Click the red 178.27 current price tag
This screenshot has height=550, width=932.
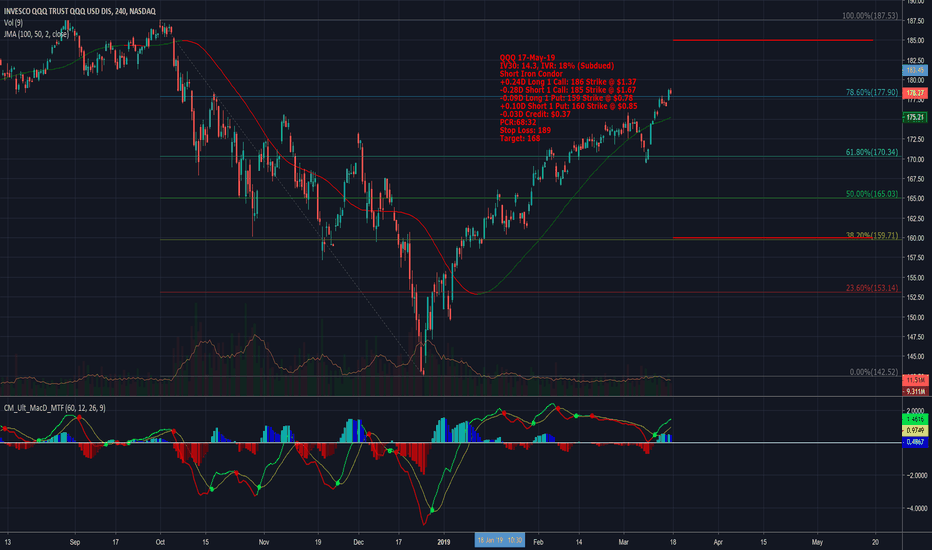pyautogui.click(x=915, y=93)
